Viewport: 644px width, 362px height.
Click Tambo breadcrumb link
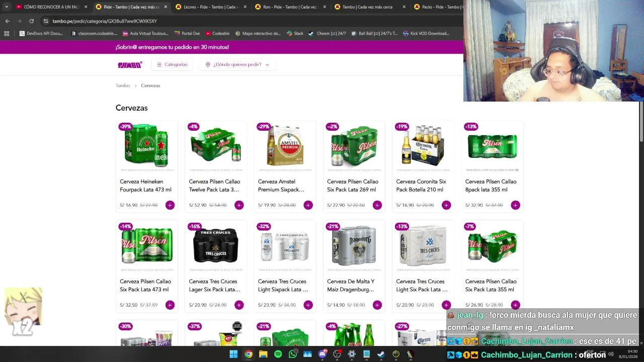(123, 85)
